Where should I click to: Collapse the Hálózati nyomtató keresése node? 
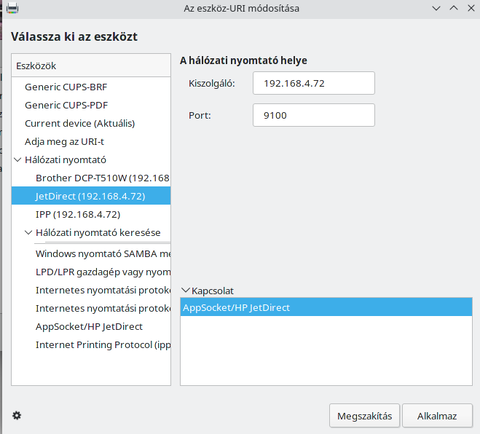pos(29,232)
